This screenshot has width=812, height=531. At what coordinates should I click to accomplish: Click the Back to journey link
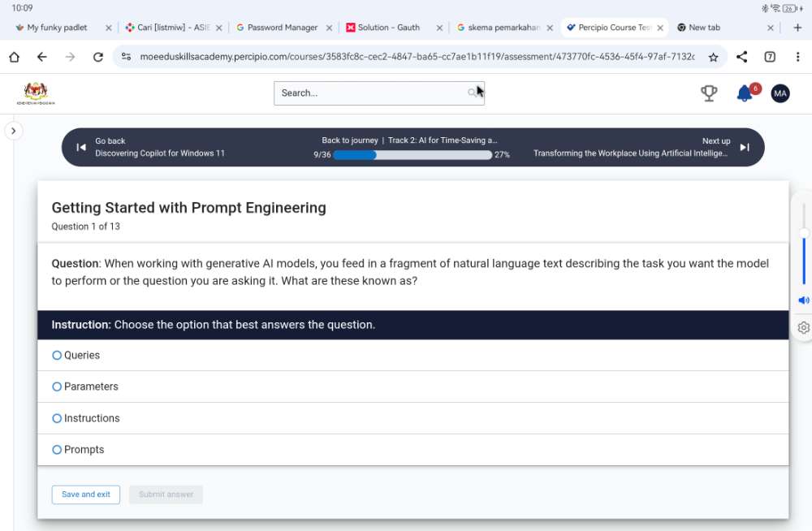(x=350, y=140)
